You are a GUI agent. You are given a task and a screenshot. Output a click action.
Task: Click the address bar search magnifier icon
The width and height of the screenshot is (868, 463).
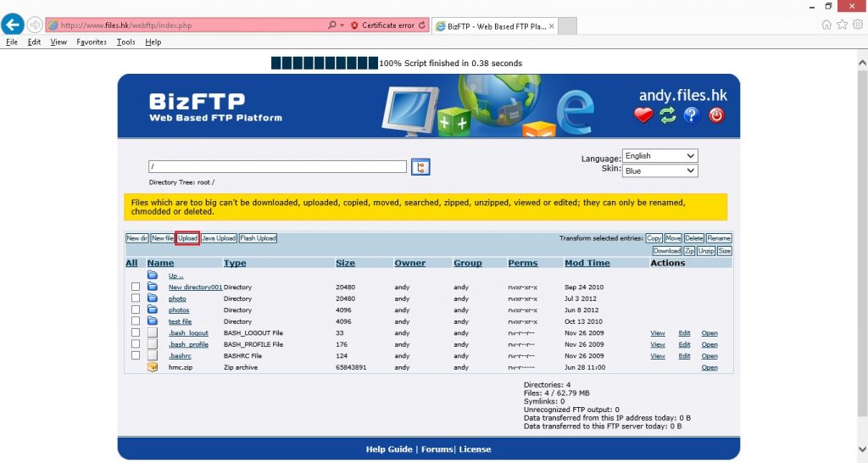tap(331, 25)
